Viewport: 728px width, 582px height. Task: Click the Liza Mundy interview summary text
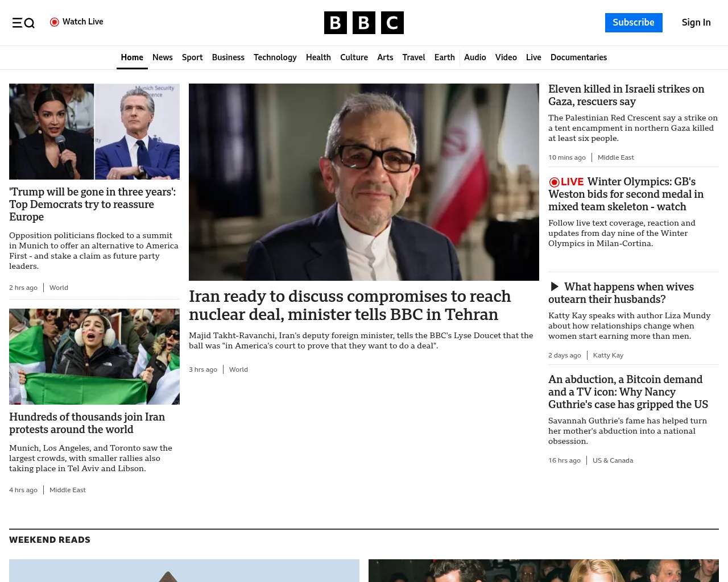(629, 326)
